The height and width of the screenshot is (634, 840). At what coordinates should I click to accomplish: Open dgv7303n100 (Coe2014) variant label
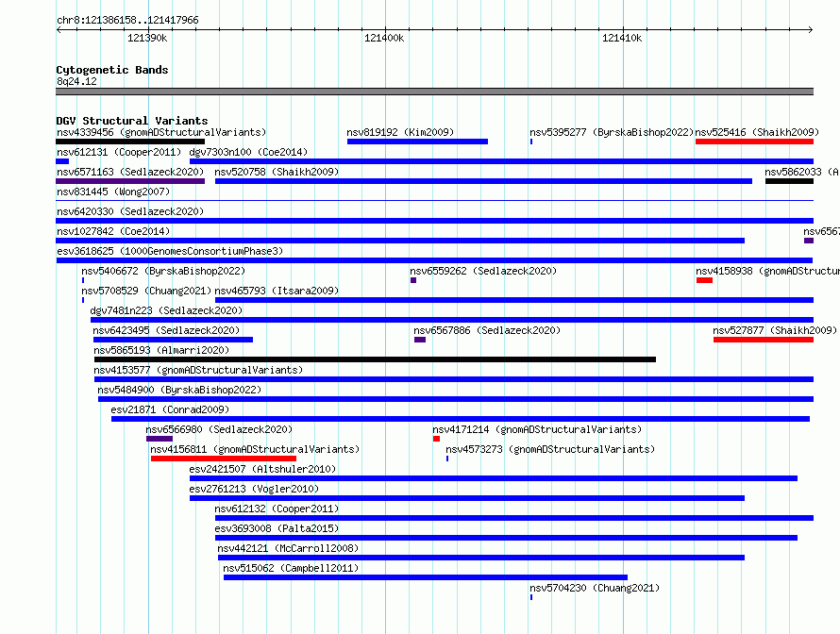[x=248, y=152]
